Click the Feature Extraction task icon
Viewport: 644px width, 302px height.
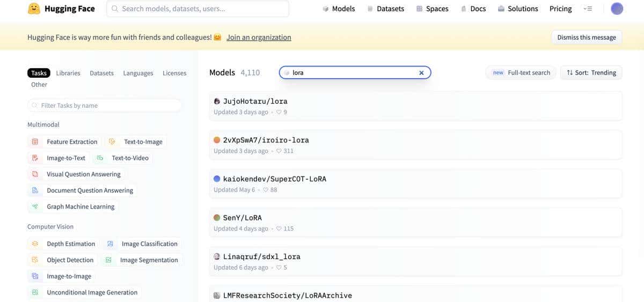coord(35,142)
